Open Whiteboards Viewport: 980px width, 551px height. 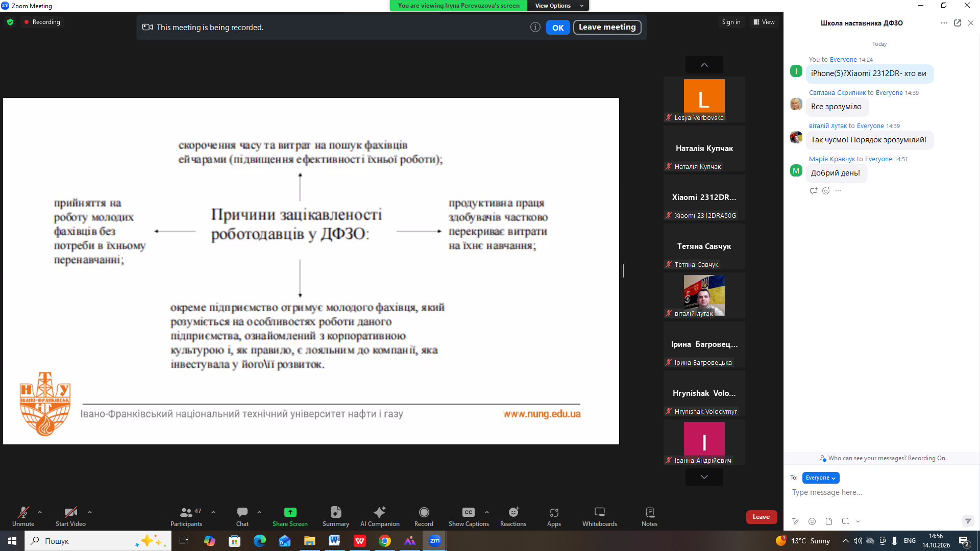pos(600,516)
